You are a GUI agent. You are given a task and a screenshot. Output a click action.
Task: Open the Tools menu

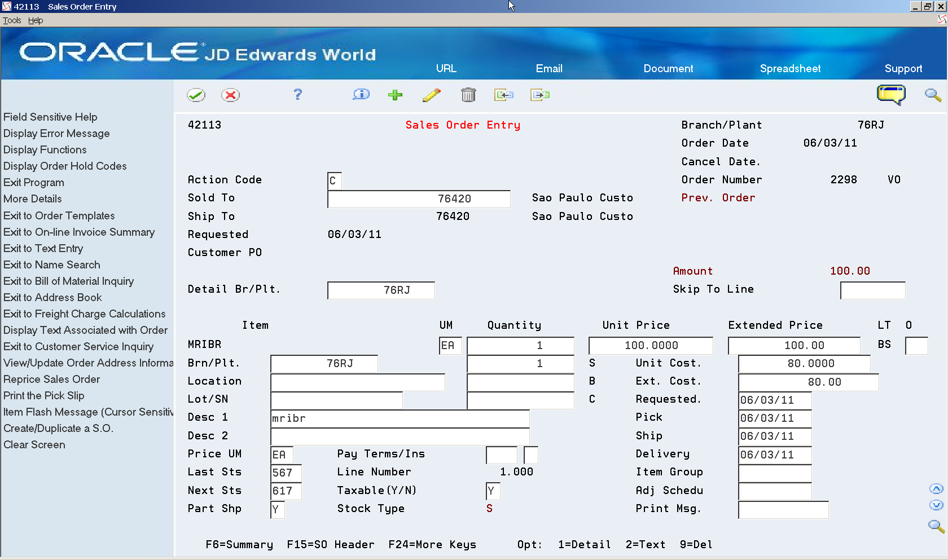pos(12,20)
